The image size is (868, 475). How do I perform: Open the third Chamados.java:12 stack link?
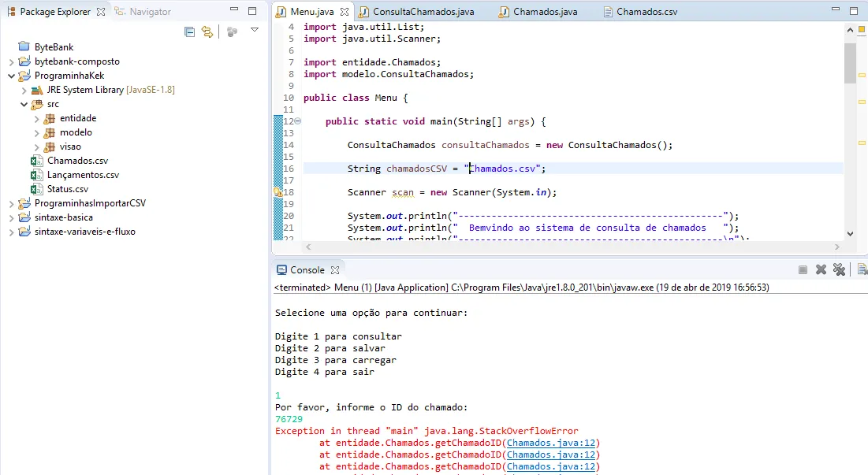point(551,466)
